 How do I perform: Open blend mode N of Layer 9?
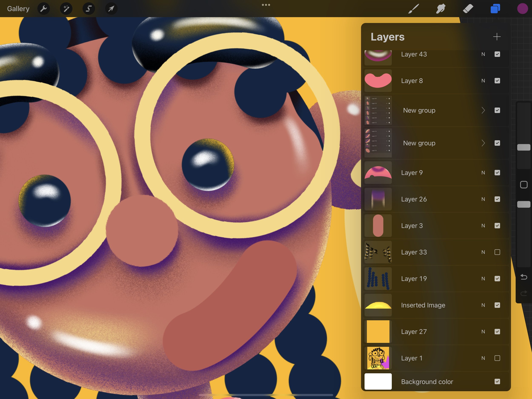point(483,173)
